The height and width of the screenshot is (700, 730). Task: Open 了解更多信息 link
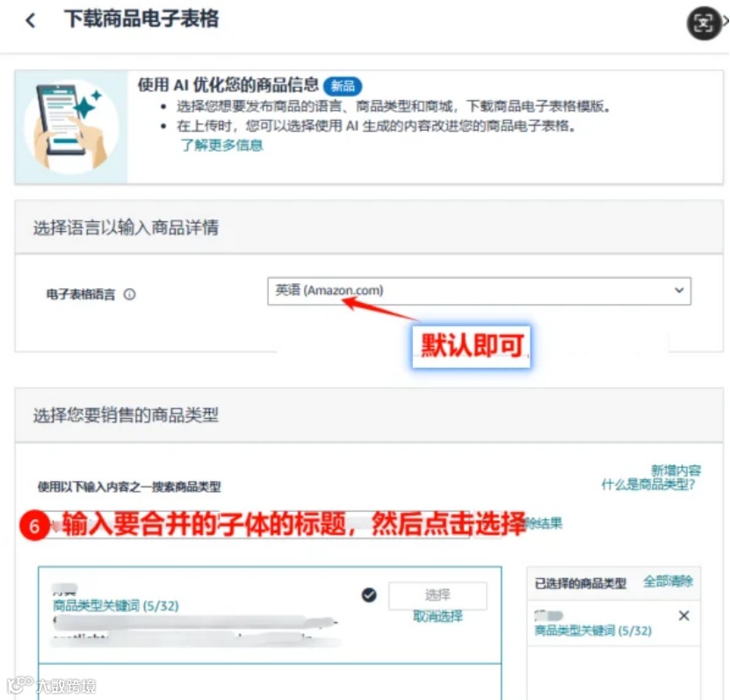tap(222, 145)
